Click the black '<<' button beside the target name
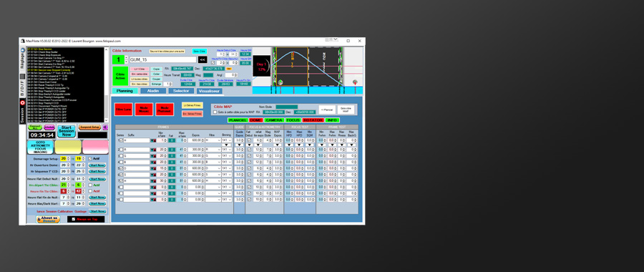Screen dimensions: 644x272 (x=203, y=59)
